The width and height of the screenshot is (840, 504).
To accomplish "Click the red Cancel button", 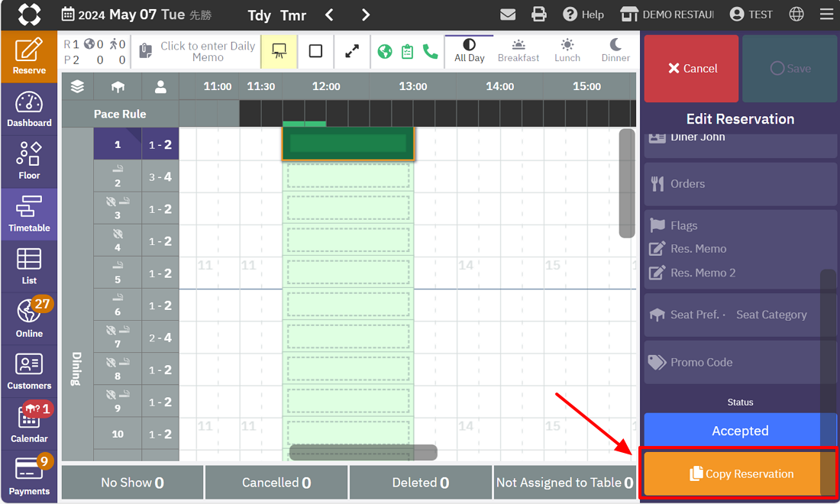I will 692,69.
